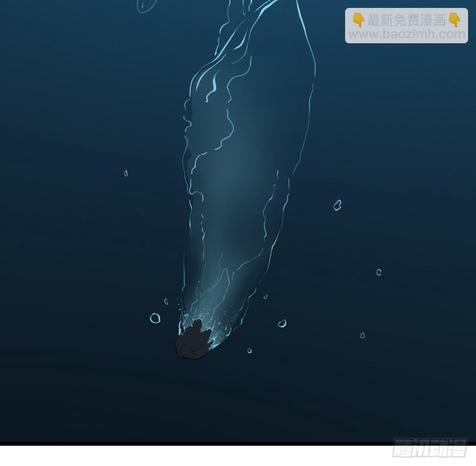Click the small oval bubble far right

click(379, 272)
